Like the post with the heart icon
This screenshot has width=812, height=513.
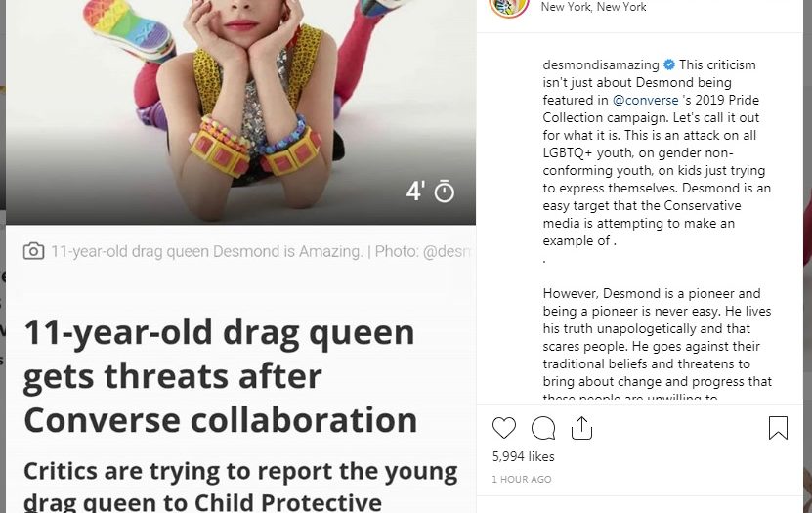click(x=504, y=428)
